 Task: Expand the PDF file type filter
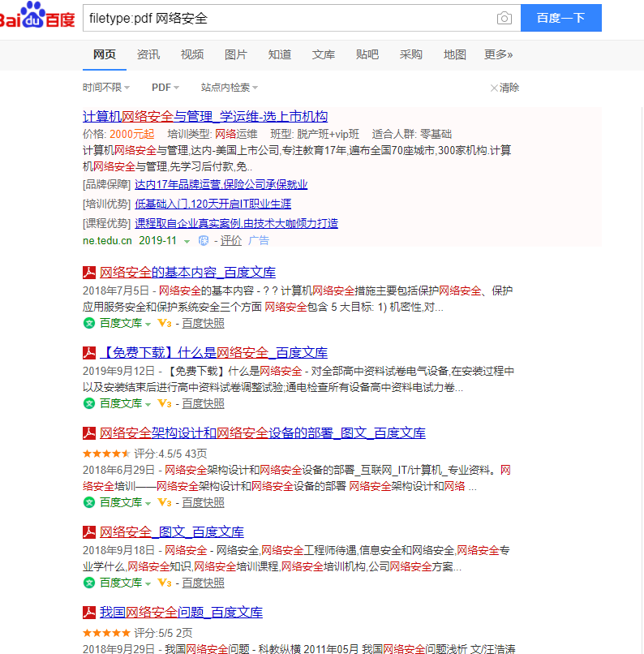coord(165,88)
